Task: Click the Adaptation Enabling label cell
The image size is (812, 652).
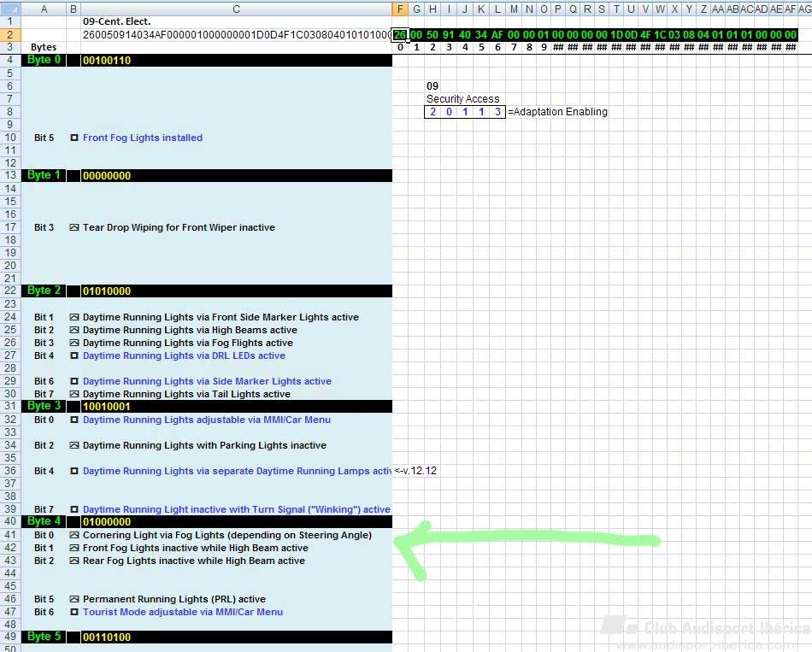Action: [558, 112]
